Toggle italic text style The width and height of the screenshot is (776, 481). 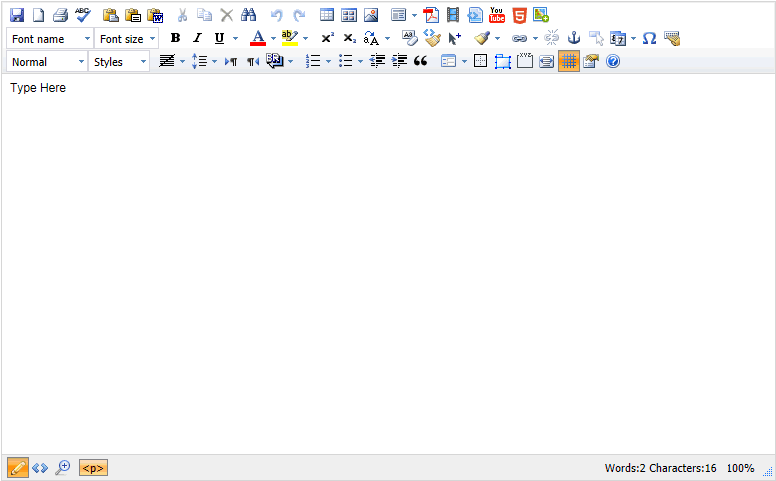[197, 38]
